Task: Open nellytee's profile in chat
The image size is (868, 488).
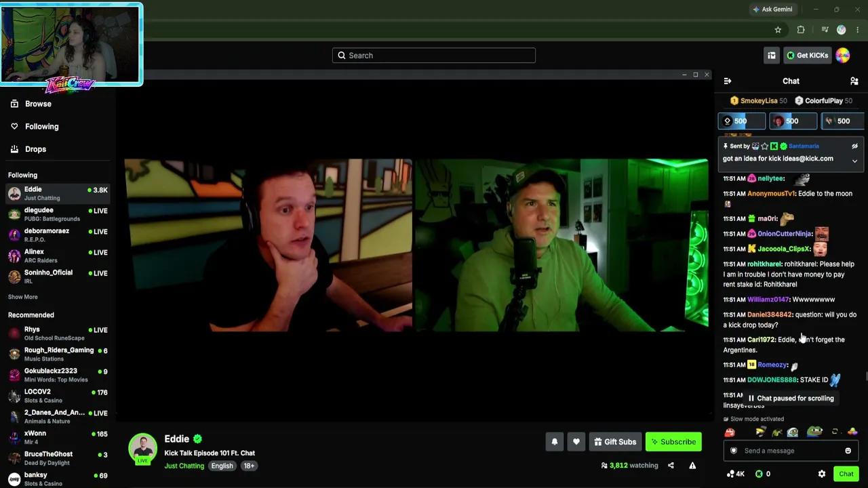Action: click(771, 179)
